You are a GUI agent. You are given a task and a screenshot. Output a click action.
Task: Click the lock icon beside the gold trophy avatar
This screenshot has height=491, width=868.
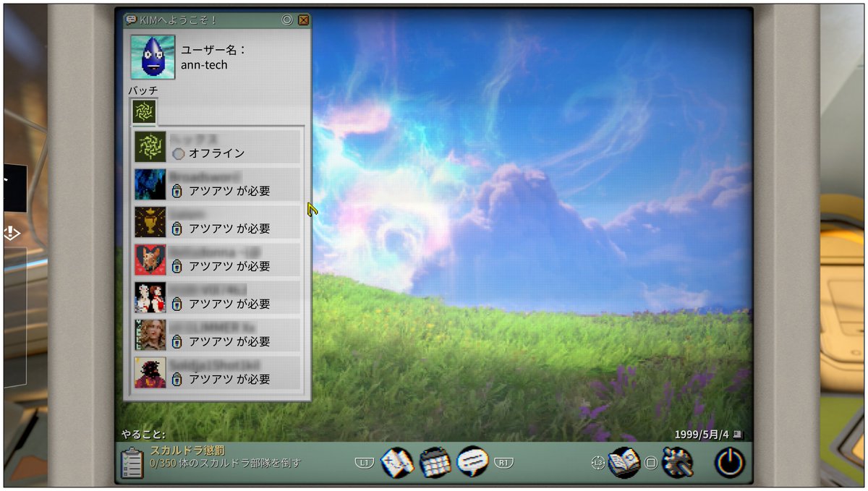[x=176, y=229]
